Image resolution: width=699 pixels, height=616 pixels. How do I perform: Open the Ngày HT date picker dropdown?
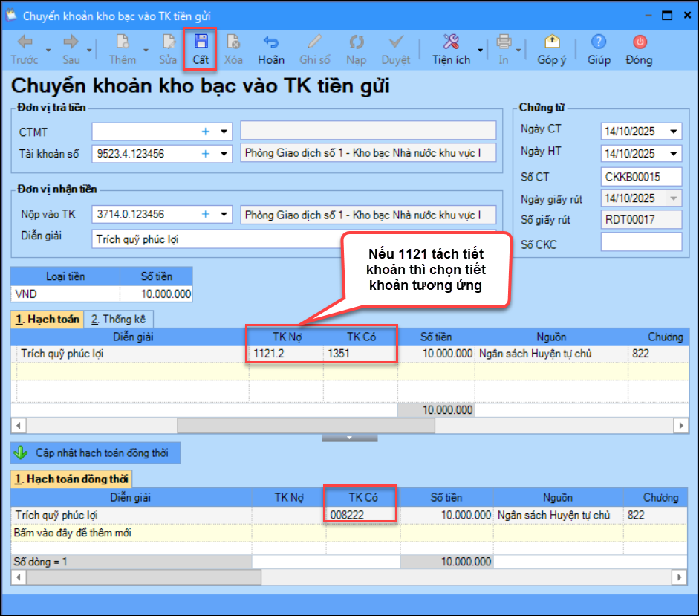coord(674,154)
